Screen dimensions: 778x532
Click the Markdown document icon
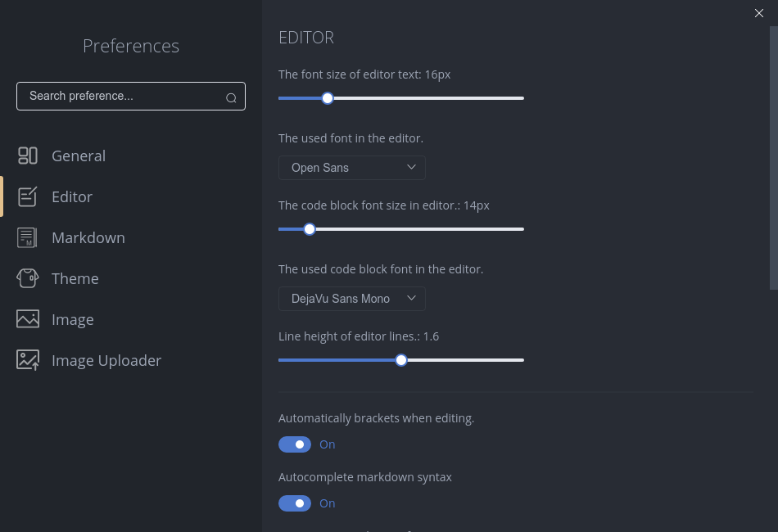[28, 237]
